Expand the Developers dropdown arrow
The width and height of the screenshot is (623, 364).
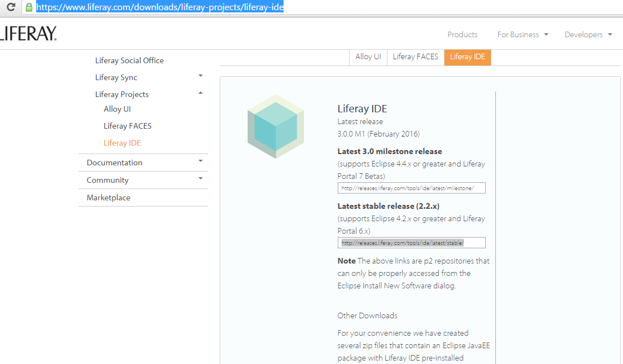click(610, 34)
